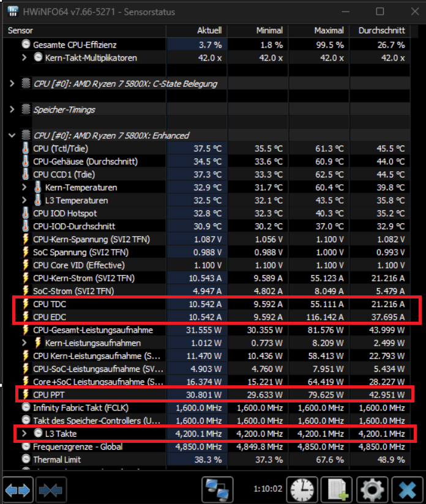Image resolution: width=426 pixels, height=504 pixels.
Task: Click the clock icon of Frequenzgrenze - Global
Action: tap(26, 446)
